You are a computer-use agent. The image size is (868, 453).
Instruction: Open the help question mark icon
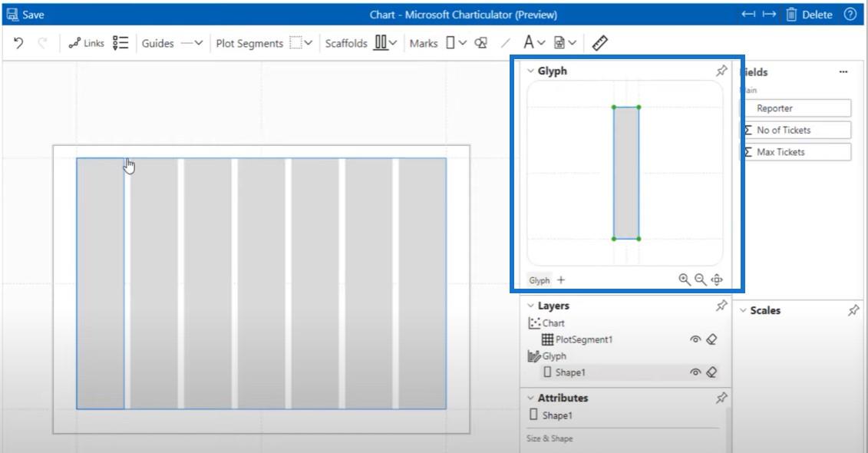(850, 15)
